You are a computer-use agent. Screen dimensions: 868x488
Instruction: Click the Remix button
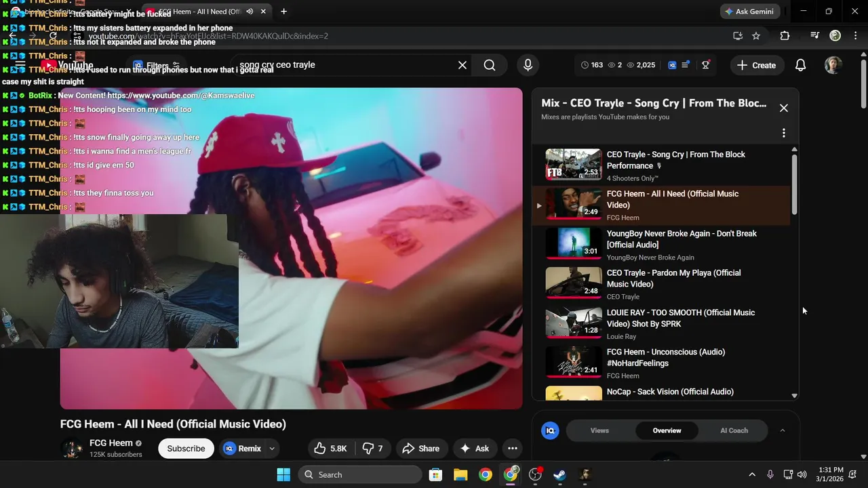243,448
